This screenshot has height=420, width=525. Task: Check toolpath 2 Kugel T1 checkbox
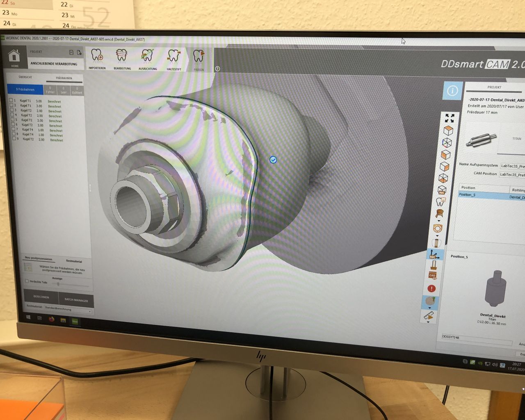pos(11,105)
